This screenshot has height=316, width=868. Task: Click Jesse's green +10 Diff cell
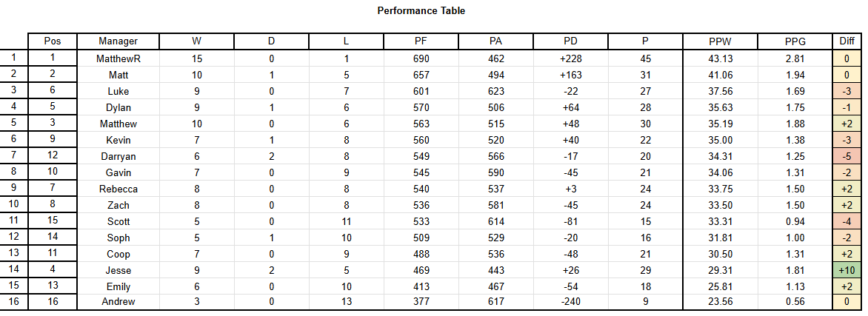tap(846, 269)
